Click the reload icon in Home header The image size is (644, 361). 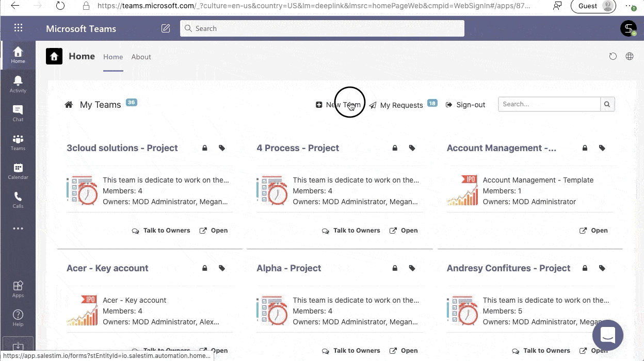tap(613, 57)
